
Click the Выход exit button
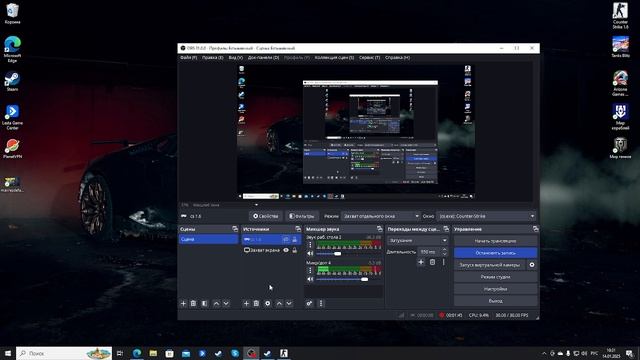496,301
